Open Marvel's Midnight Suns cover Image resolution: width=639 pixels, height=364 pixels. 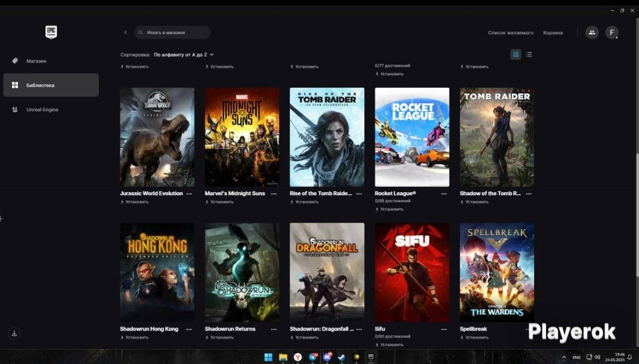click(x=242, y=137)
